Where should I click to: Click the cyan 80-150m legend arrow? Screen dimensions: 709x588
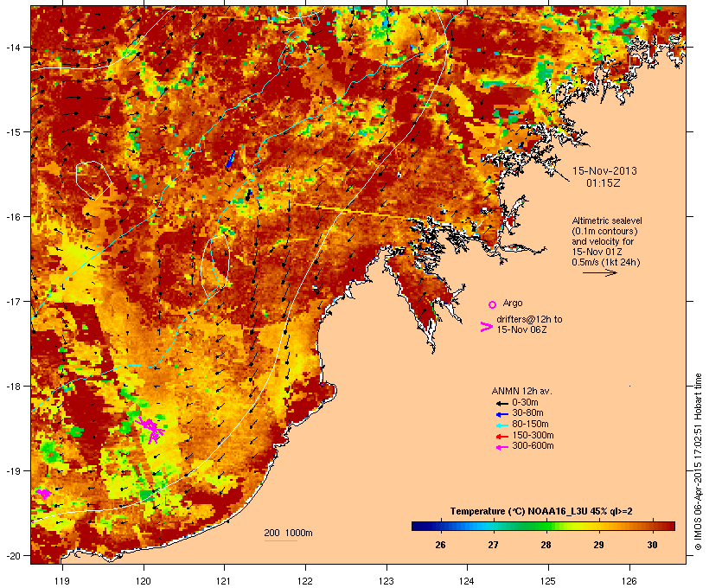[x=501, y=425]
